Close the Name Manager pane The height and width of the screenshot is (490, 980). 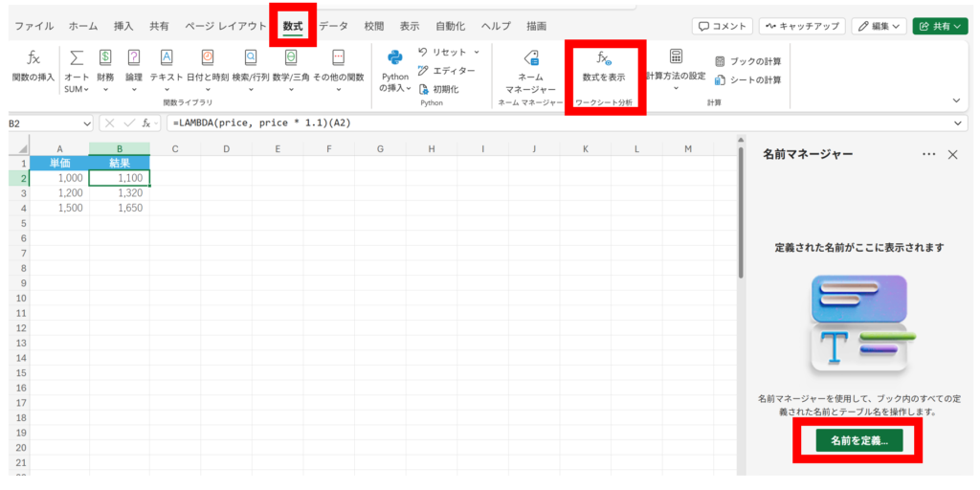[952, 154]
